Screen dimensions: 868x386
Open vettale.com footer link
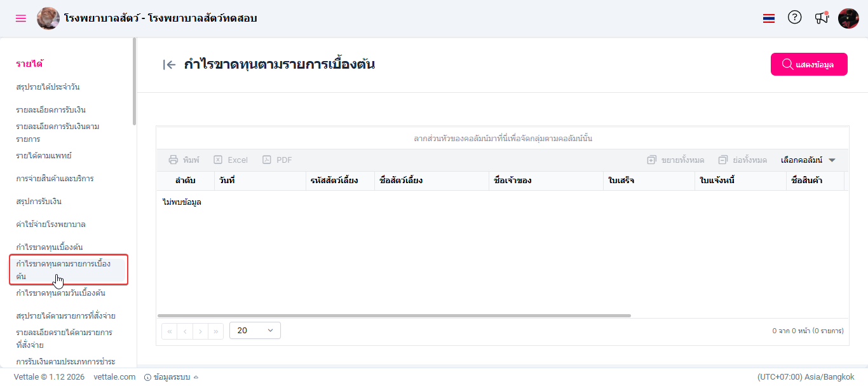click(x=114, y=377)
